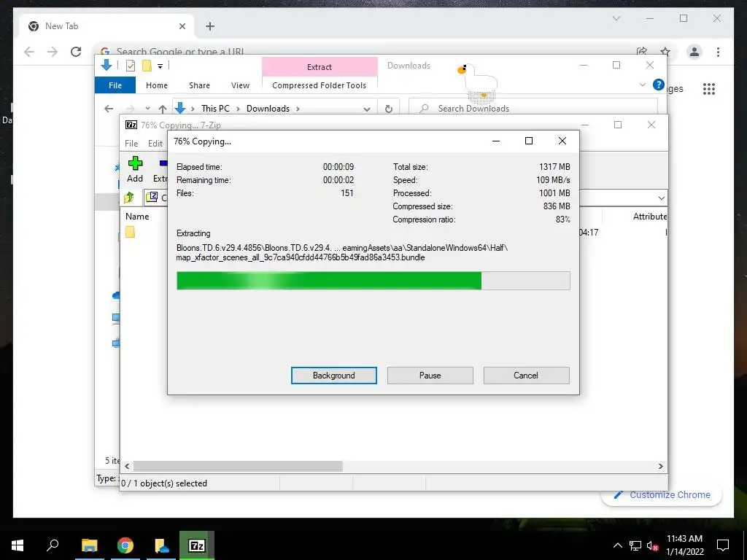747x560 pixels.
Task: Click the 7-Zip up-folder icon
Action: (129, 197)
